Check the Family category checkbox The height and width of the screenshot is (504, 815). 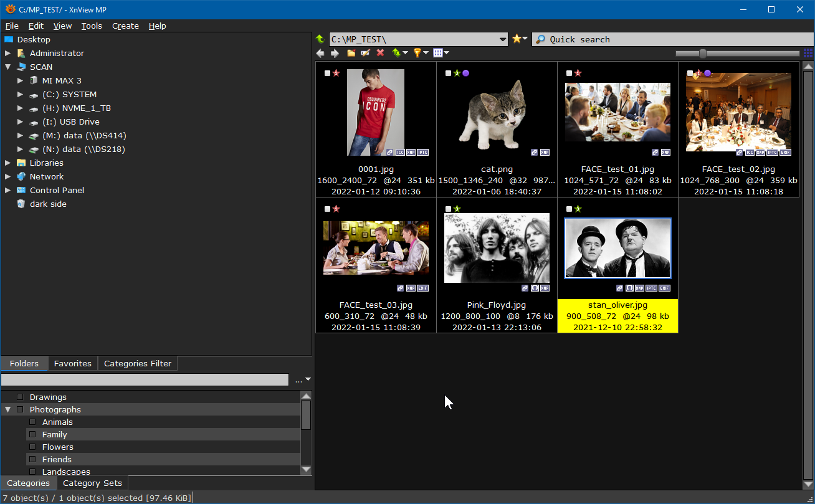(32, 434)
